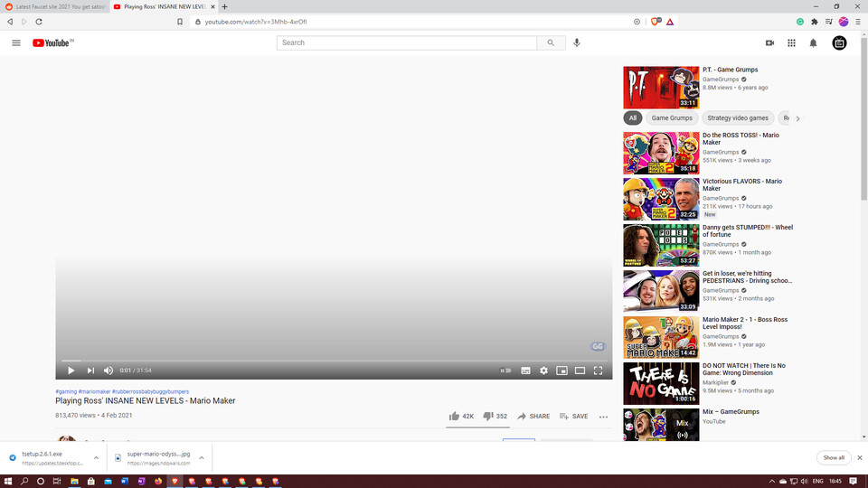
Task: Toggle theater mode in the player
Action: pos(580,371)
